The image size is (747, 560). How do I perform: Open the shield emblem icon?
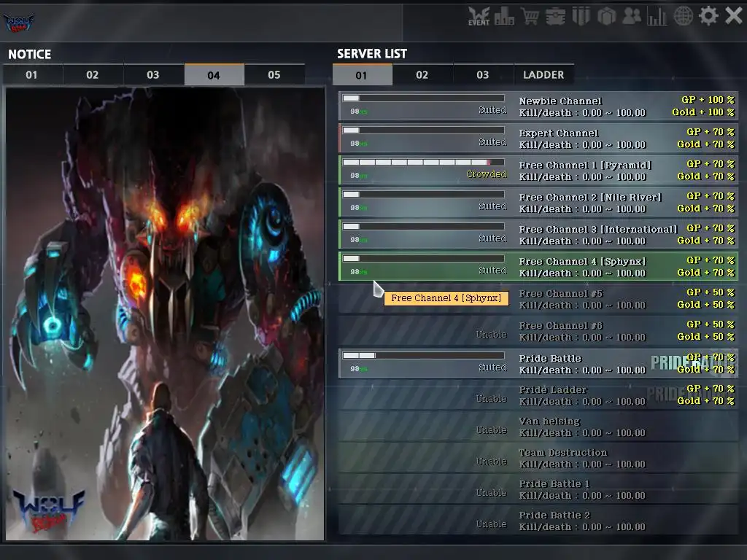click(581, 16)
